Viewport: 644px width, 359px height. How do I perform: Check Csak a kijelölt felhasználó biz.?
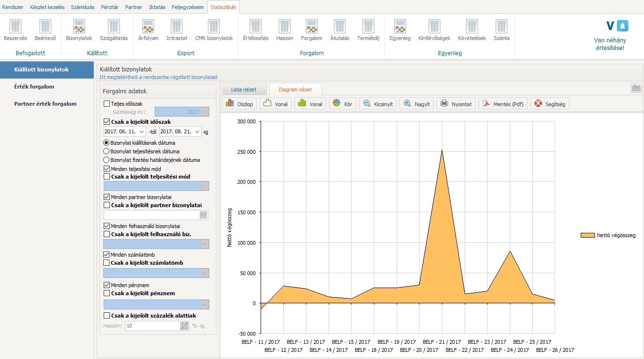(x=107, y=234)
